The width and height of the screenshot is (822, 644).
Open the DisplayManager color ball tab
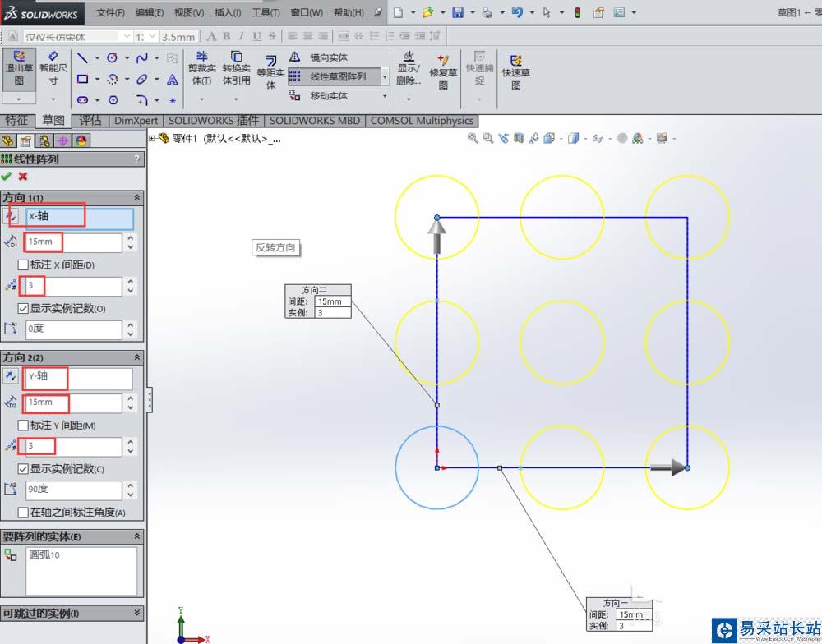pyautogui.click(x=81, y=140)
